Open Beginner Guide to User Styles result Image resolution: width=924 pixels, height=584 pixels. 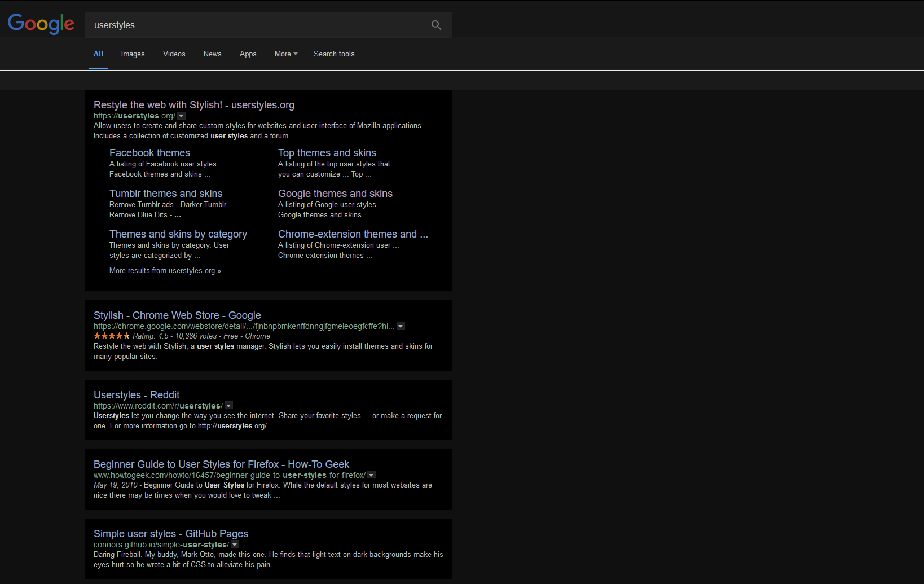(x=221, y=464)
